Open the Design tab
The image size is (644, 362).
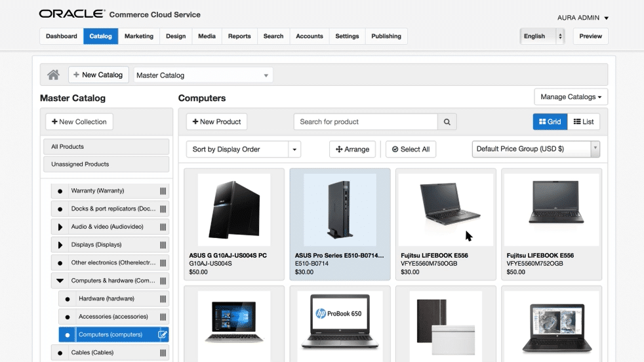(176, 36)
